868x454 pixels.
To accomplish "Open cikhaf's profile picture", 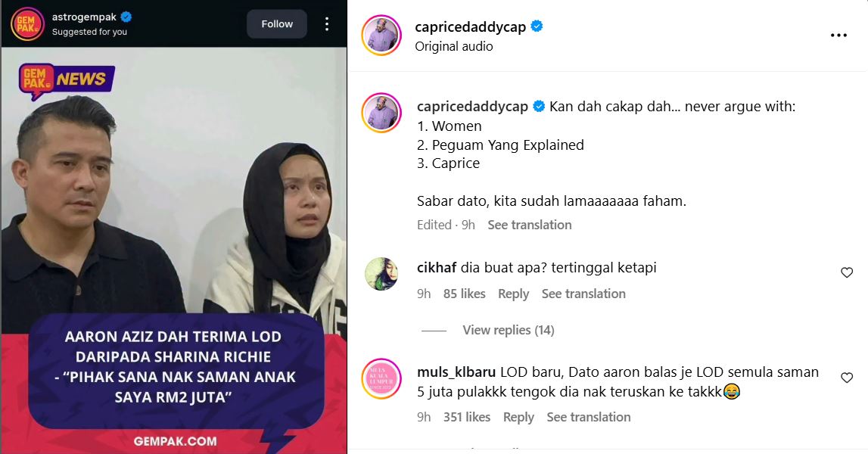I will [381, 273].
